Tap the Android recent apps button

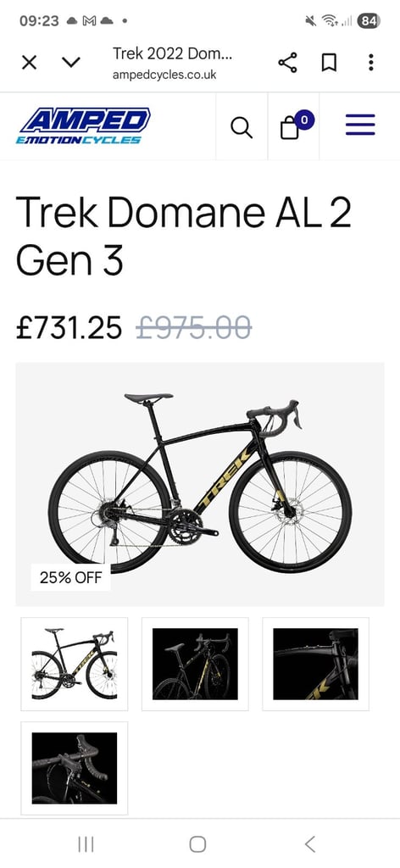[86, 844]
